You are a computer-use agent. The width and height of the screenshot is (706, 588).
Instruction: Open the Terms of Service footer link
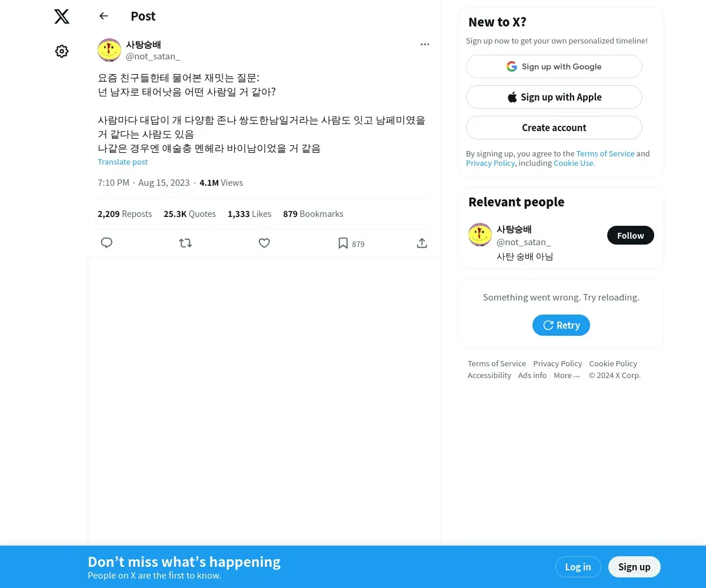[497, 363]
